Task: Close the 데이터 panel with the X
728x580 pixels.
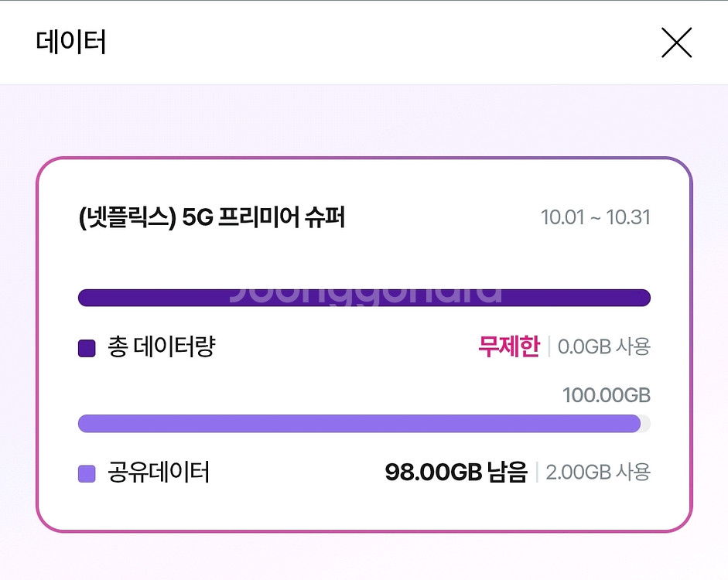Action: coord(676,43)
